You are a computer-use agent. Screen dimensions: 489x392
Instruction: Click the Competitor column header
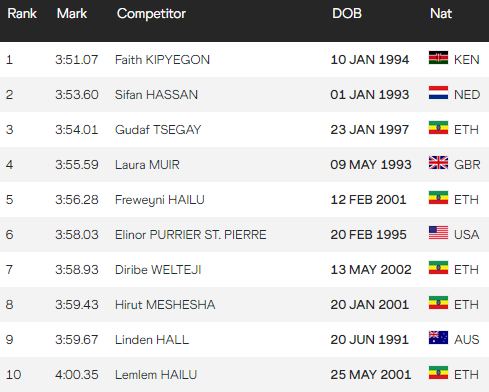point(151,14)
